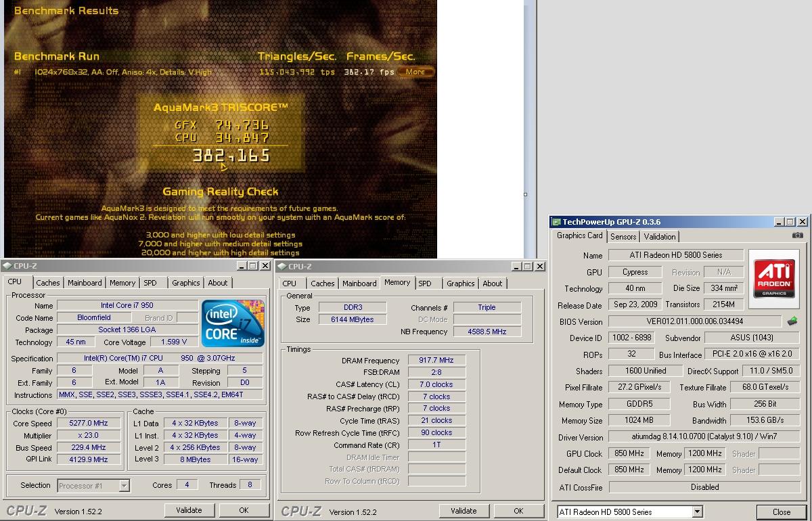This screenshot has width=812, height=521.
Task: Click OK in left CPU-Z window
Action: click(x=244, y=510)
